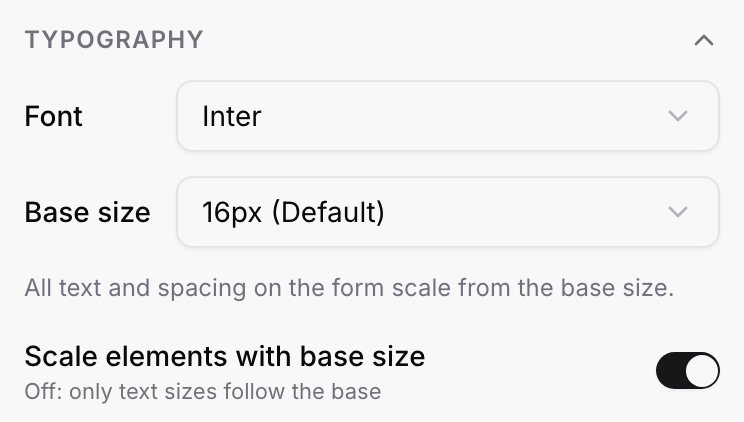
Task: Click the white knob of the toggle
Action: pyautogui.click(x=702, y=370)
